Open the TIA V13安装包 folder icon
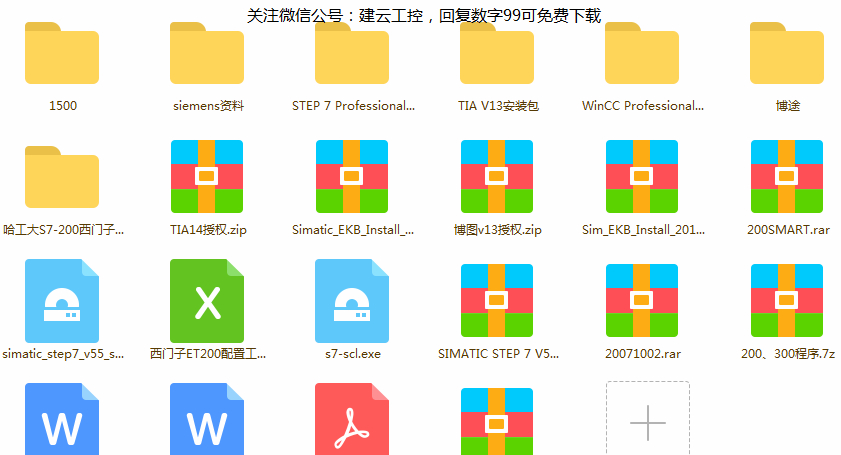Screen dimensions: 841x455 (497, 53)
